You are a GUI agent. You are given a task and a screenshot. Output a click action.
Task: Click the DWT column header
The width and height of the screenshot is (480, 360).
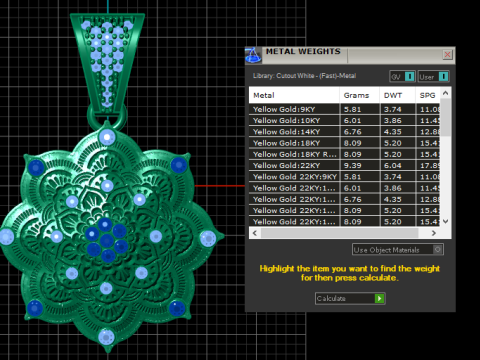pyautogui.click(x=397, y=95)
